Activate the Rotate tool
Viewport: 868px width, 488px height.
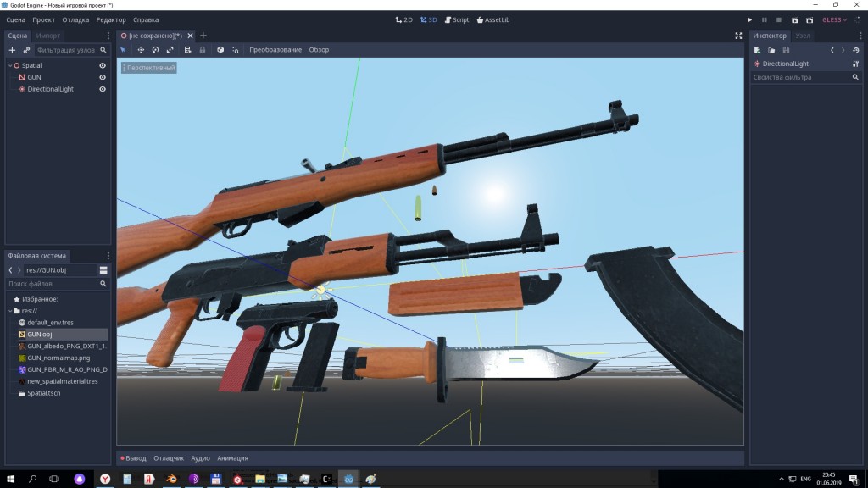(156, 49)
